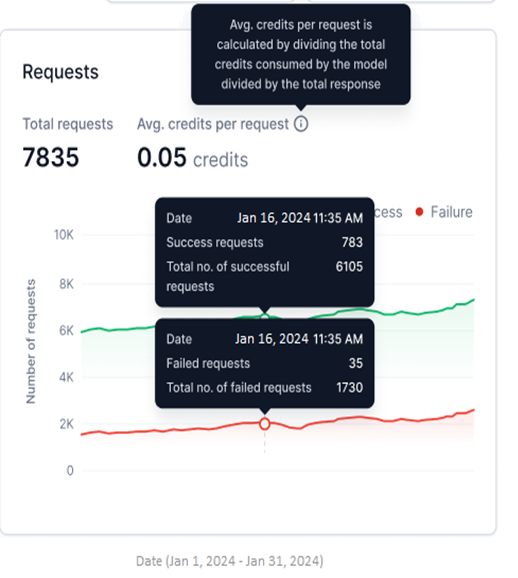
Task: Toggle the Failure series legend label
Action: [451, 212]
